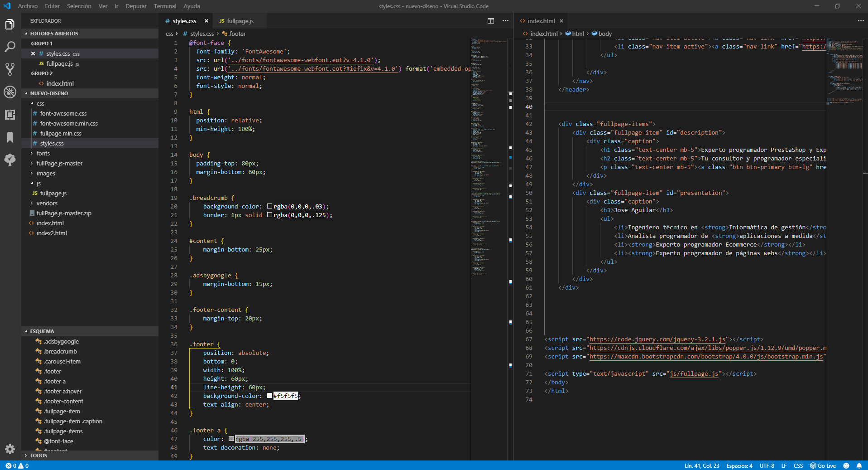Click the Manage settings gear icon

pyautogui.click(x=10, y=449)
